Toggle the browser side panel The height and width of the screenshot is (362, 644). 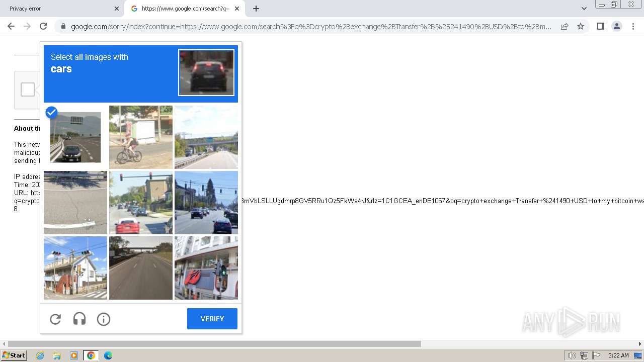point(600,26)
